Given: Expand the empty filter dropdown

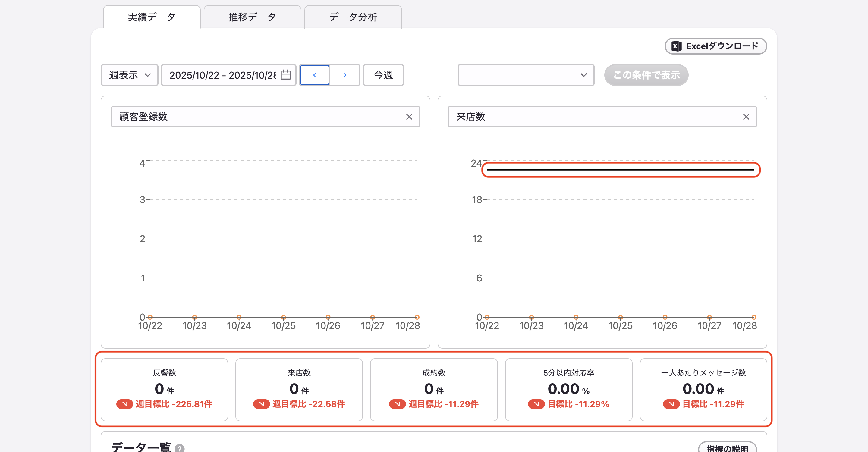Looking at the screenshot, I should click(x=526, y=75).
